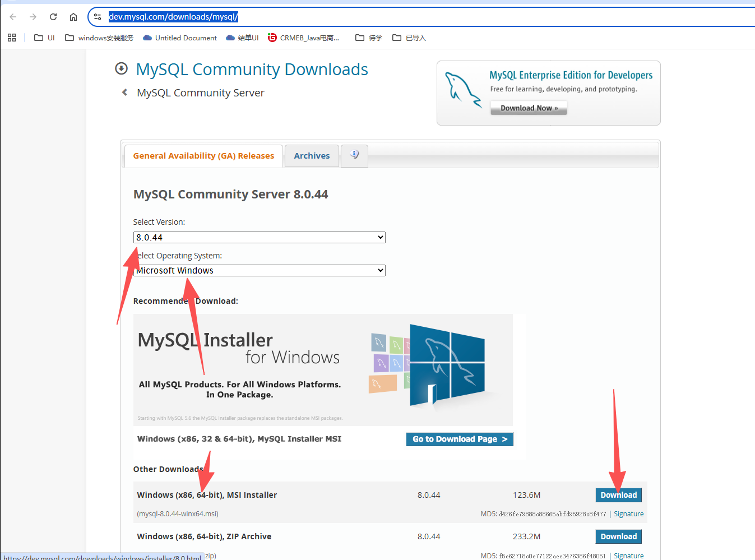The image size is (755, 560).
Task: Click the MySQL Installer for Windows graphic
Action: click(323, 369)
